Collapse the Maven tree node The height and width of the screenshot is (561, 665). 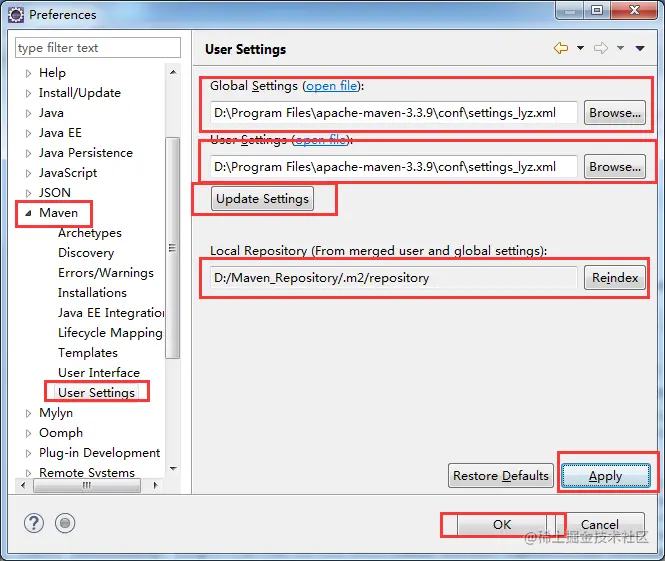[28, 213]
